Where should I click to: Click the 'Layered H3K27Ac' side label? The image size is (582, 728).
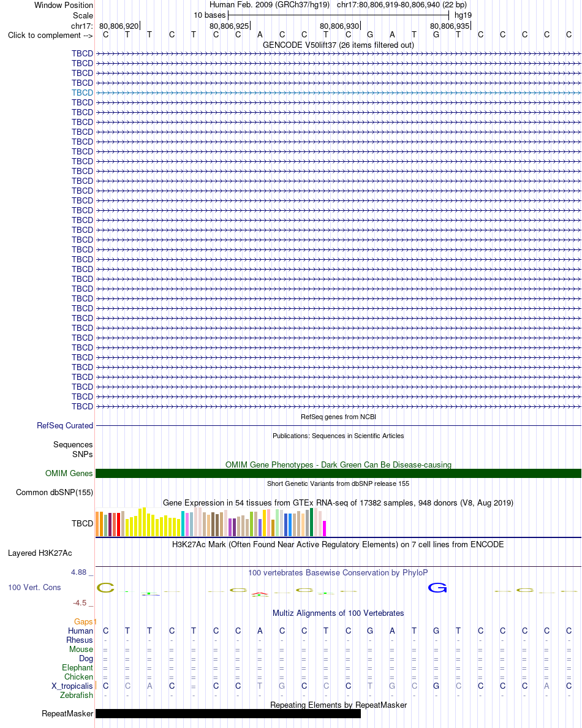[x=40, y=553]
